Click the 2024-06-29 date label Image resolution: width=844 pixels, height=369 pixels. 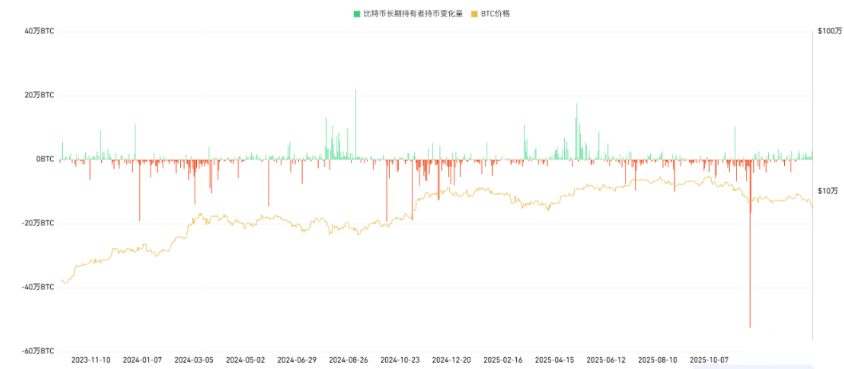pos(297,359)
